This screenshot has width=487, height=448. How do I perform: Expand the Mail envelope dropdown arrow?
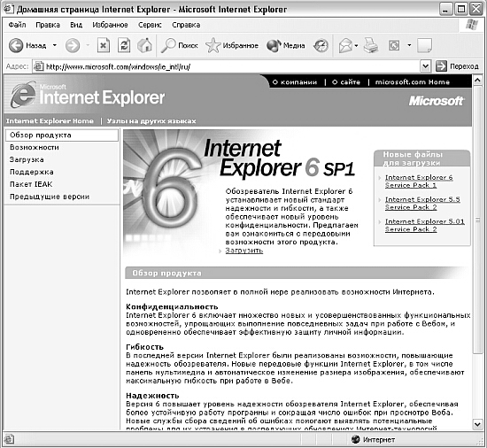pos(356,46)
